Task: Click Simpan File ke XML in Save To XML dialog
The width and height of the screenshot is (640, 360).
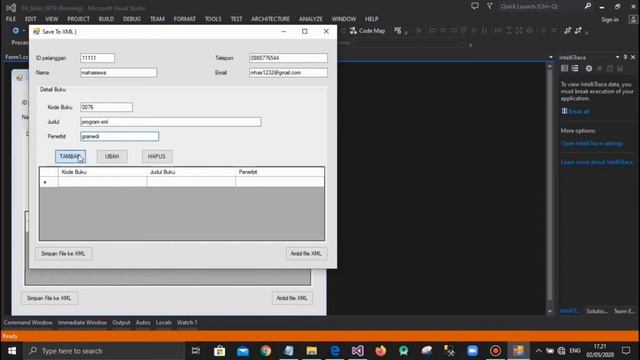Action: [x=63, y=253]
